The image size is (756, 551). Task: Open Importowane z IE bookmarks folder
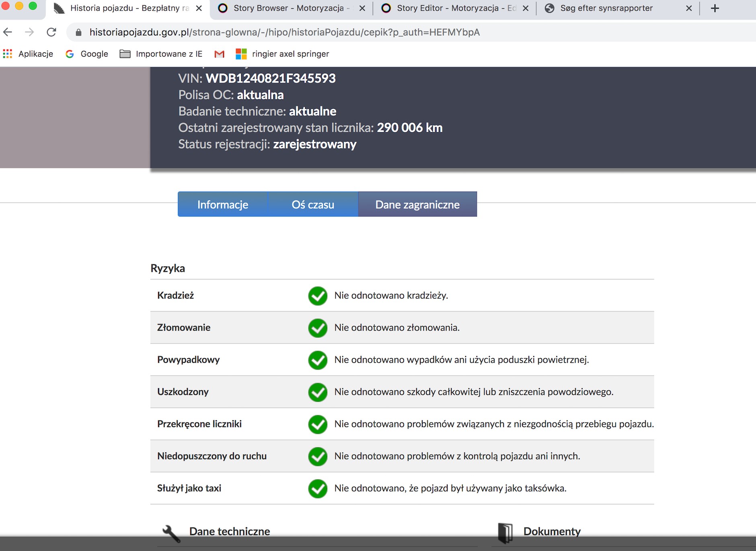[161, 54]
